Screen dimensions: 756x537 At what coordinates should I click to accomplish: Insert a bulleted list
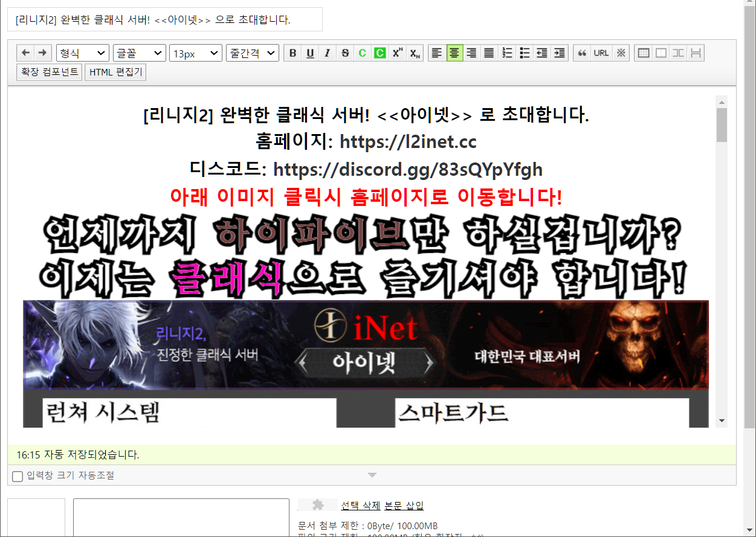525,53
